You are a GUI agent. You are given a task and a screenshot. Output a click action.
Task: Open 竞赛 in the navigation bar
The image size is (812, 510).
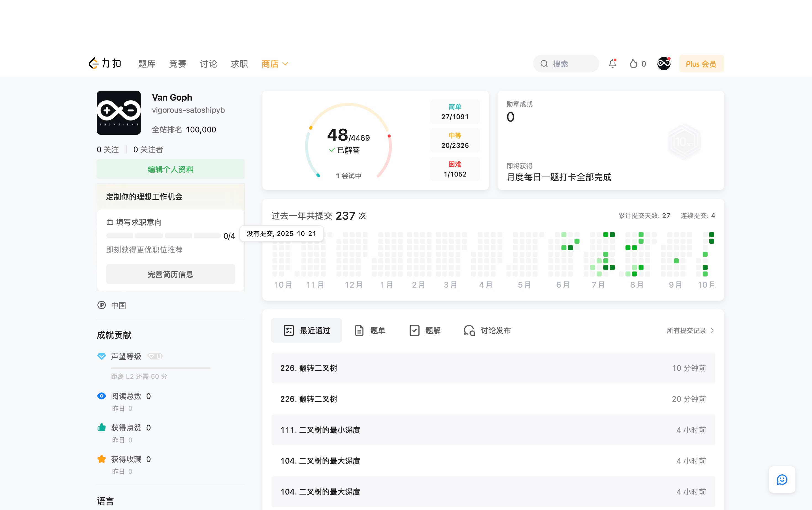(x=177, y=64)
